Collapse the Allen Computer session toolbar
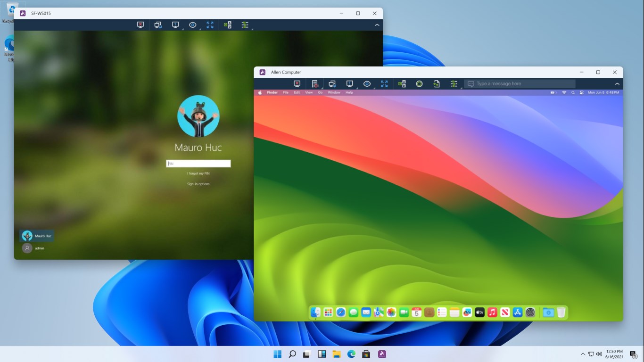 pos(617,83)
